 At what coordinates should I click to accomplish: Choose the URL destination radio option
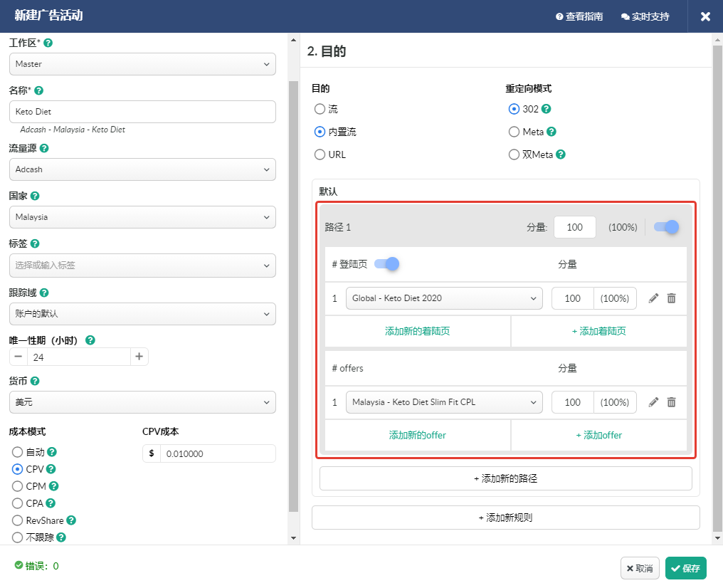(x=320, y=154)
